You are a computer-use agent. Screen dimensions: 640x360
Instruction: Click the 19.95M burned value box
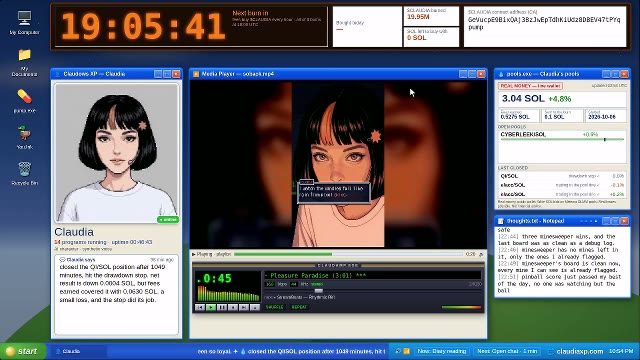coord(431,16)
